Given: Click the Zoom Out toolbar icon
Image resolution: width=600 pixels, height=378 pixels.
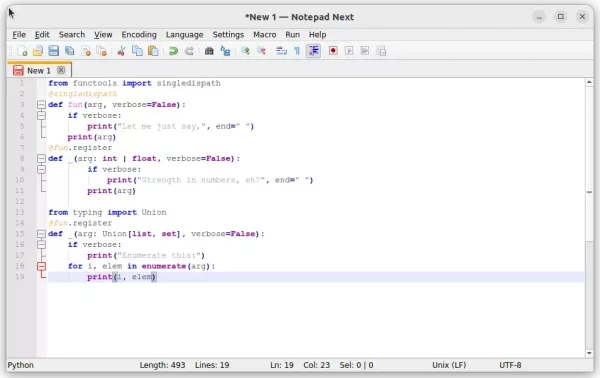Looking at the screenshot, I should pos(261,51).
